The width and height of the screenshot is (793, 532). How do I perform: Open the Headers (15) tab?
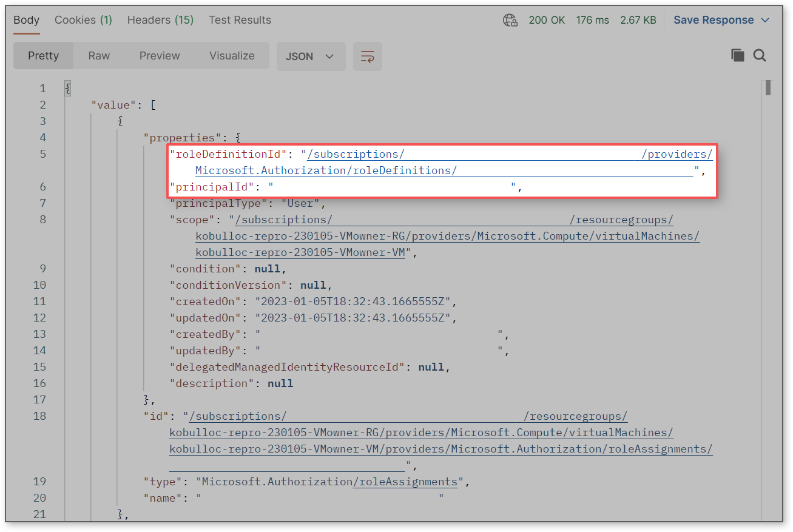point(160,20)
